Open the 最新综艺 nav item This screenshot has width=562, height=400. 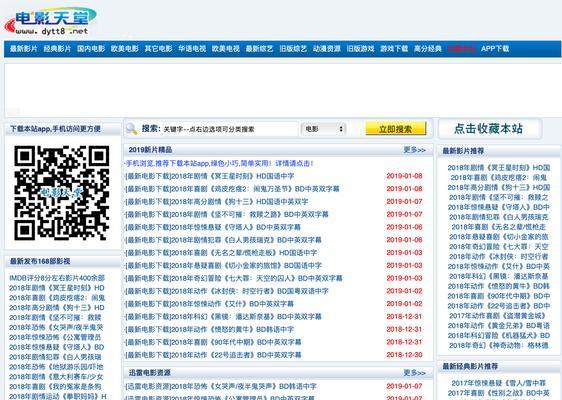259,49
